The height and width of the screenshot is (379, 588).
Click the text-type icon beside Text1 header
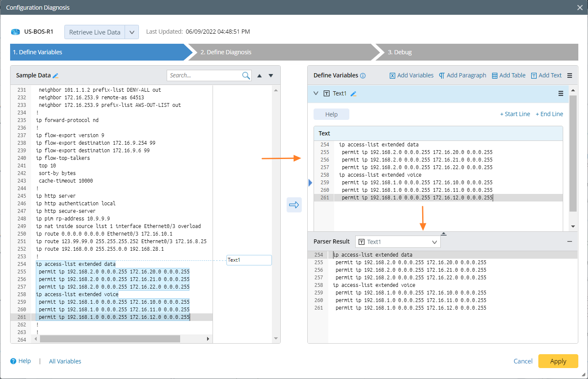click(327, 93)
